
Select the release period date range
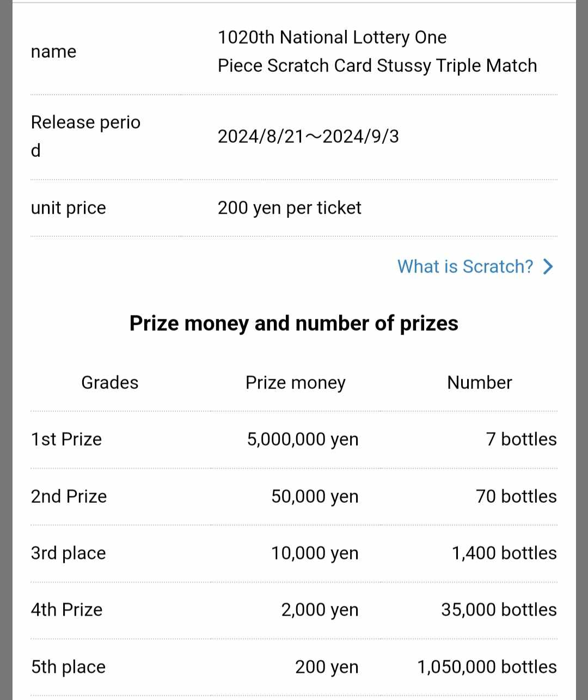tap(308, 136)
